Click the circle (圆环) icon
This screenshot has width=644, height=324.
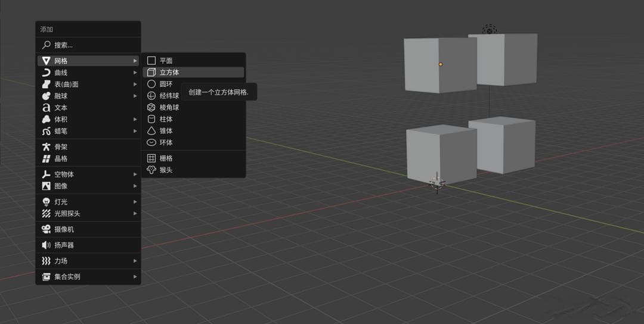151,84
